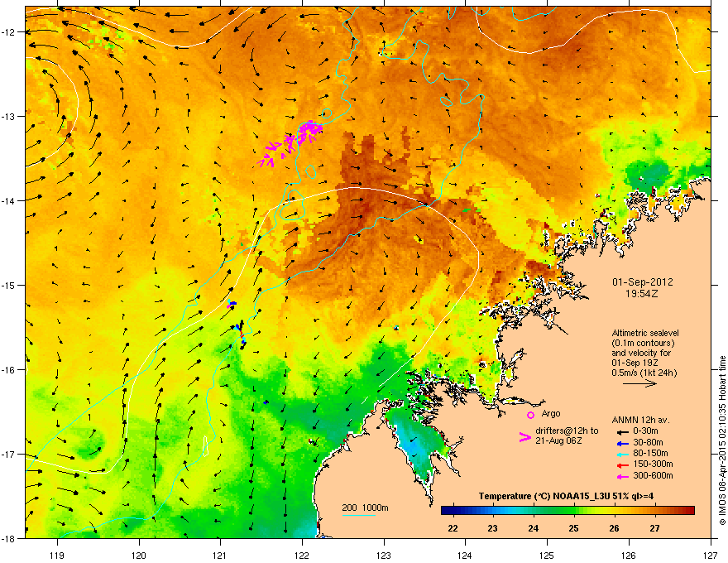Click the '80-150m' depth label
Image resolution: width=728 pixels, height=563 pixels.
coord(650,453)
